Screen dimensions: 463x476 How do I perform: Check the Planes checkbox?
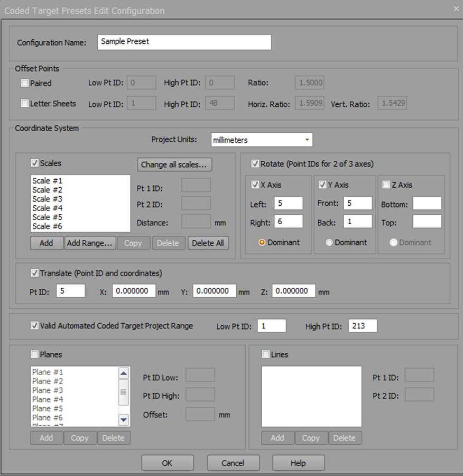(35, 354)
